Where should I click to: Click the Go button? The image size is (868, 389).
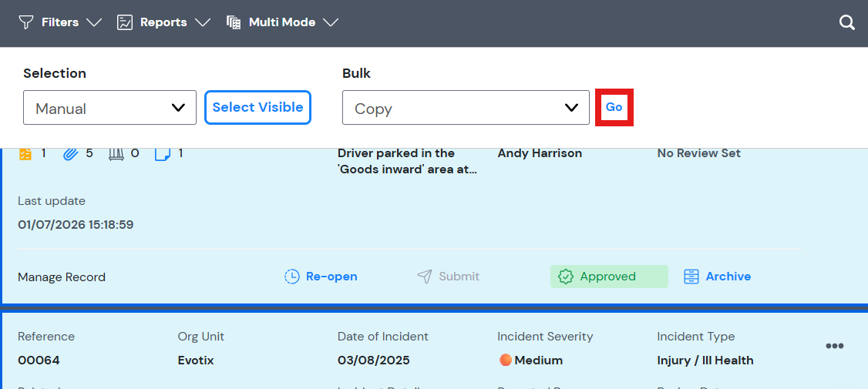click(x=614, y=107)
